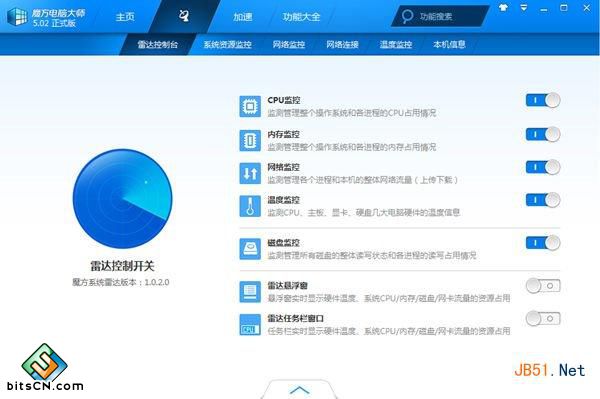Click the 磁盘监控 disk icon

coord(250,249)
